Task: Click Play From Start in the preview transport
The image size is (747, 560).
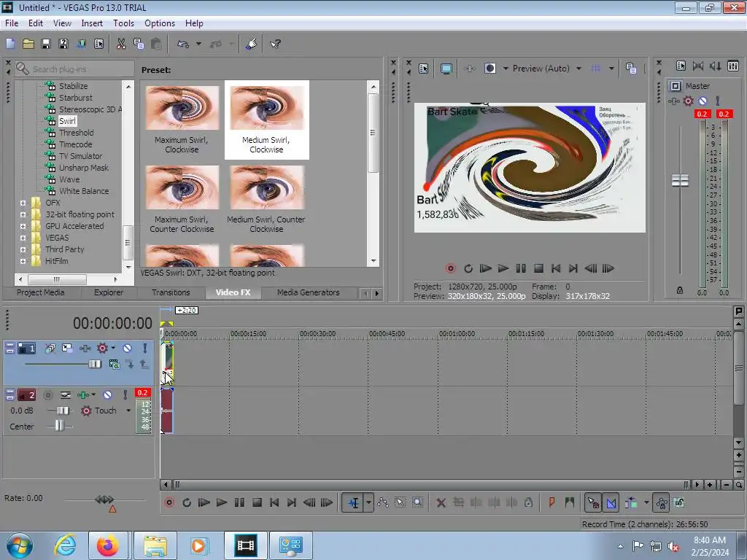Action: [x=485, y=268]
